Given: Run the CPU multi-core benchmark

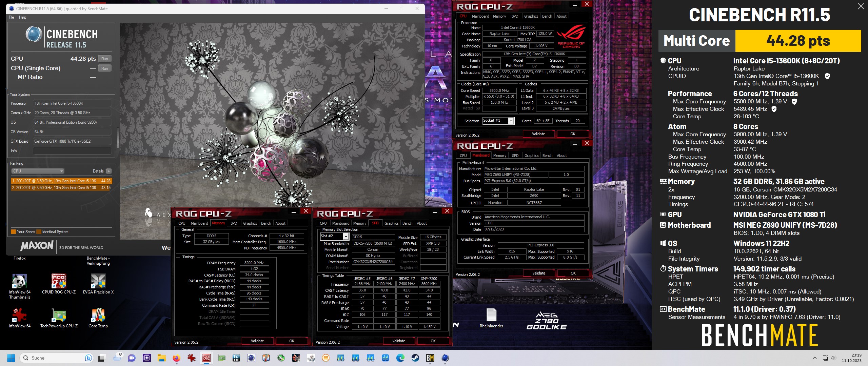Looking at the screenshot, I should (104, 59).
